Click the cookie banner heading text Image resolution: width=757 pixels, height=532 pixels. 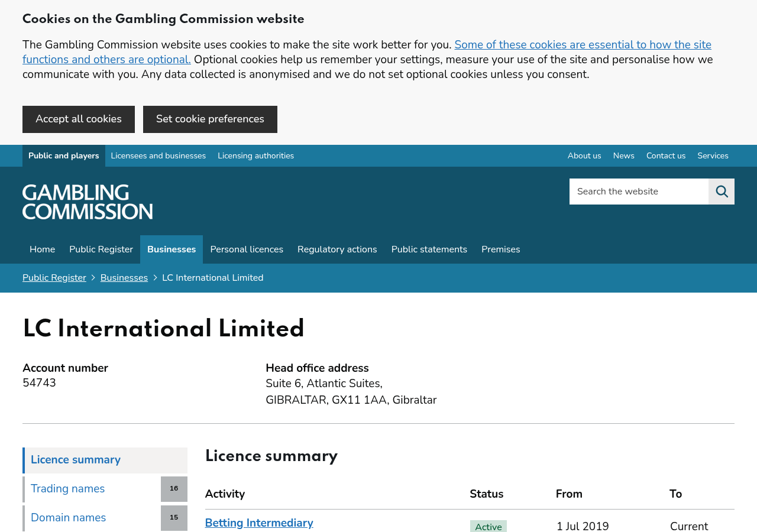(x=163, y=20)
